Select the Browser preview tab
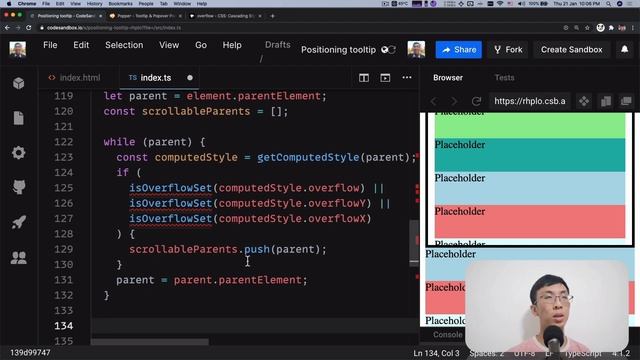This screenshot has width=640, height=360. [448, 78]
